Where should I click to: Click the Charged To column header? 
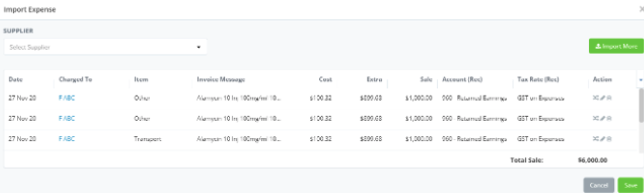coord(75,79)
